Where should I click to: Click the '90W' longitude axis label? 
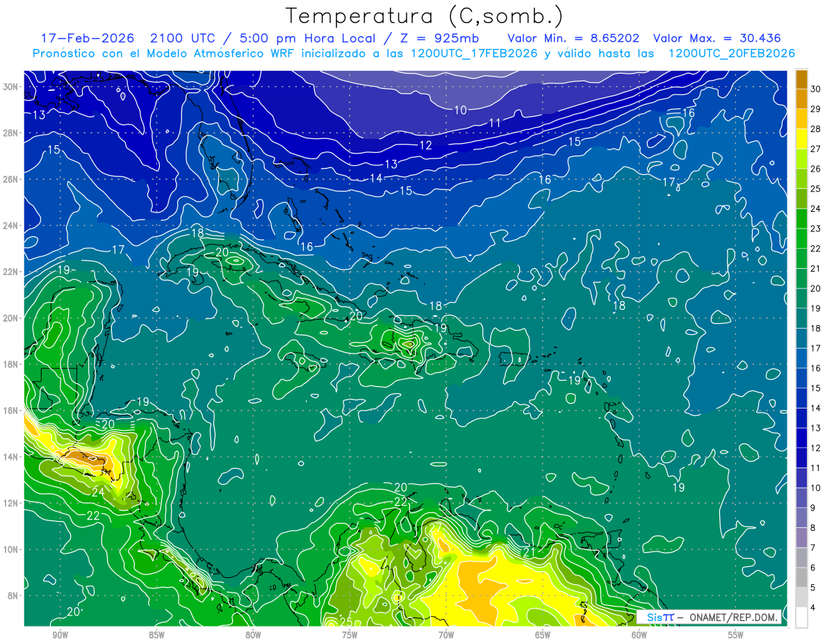pyautogui.click(x=60, y=635)
